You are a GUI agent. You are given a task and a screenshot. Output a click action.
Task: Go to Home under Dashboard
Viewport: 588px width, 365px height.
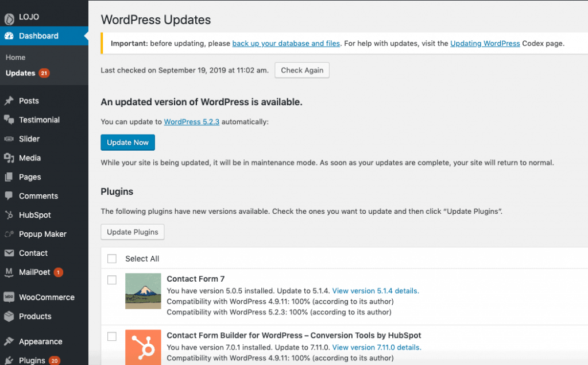[x=16, y=57]
